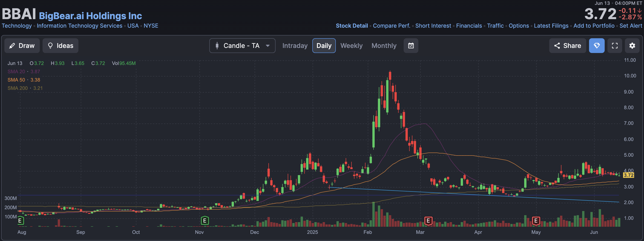Open the Financials link
The image size is (644, 241).
469,26
